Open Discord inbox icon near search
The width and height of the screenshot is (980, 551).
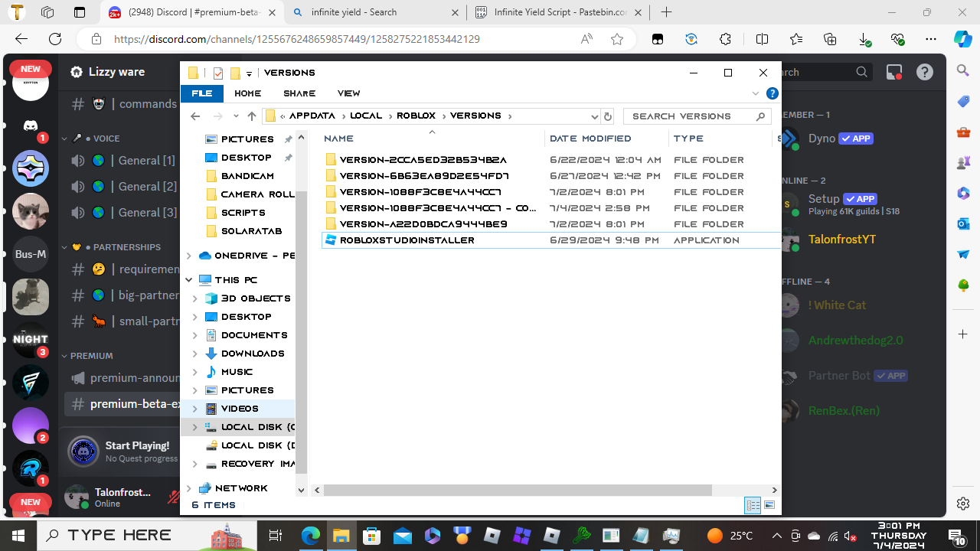coord(894,72)
